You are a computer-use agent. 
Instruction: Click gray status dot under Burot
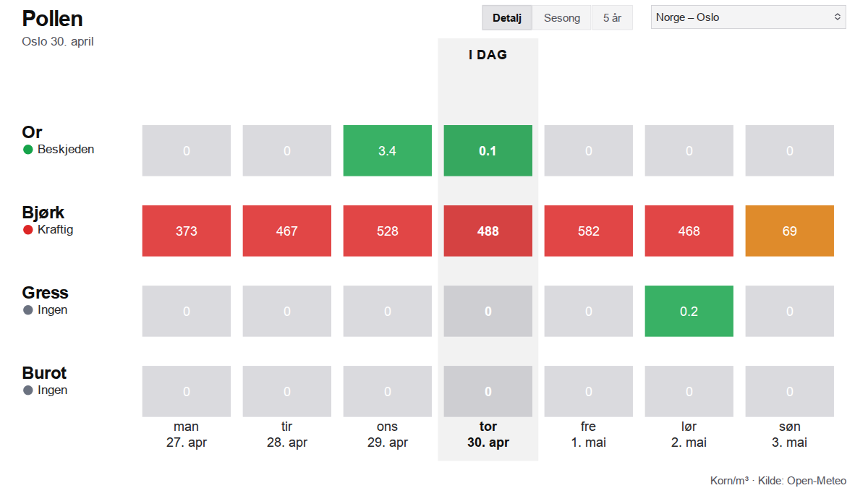point(28,390)
